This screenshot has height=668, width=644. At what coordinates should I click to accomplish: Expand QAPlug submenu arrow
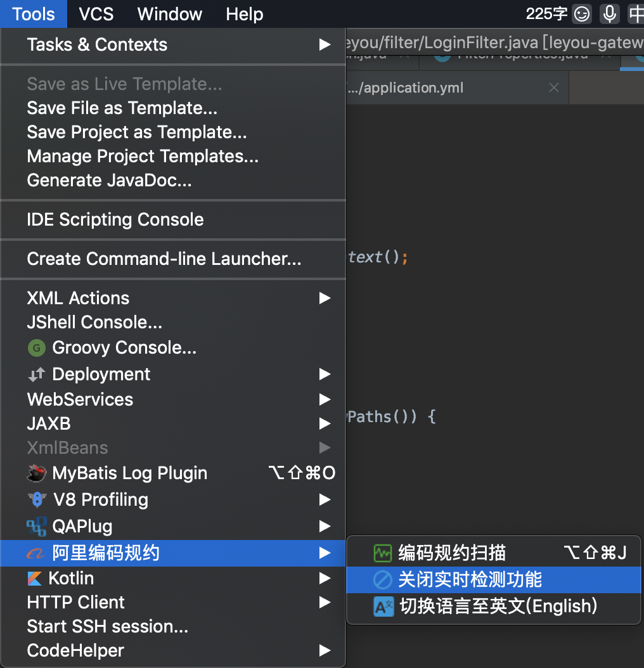click(325, 527)
